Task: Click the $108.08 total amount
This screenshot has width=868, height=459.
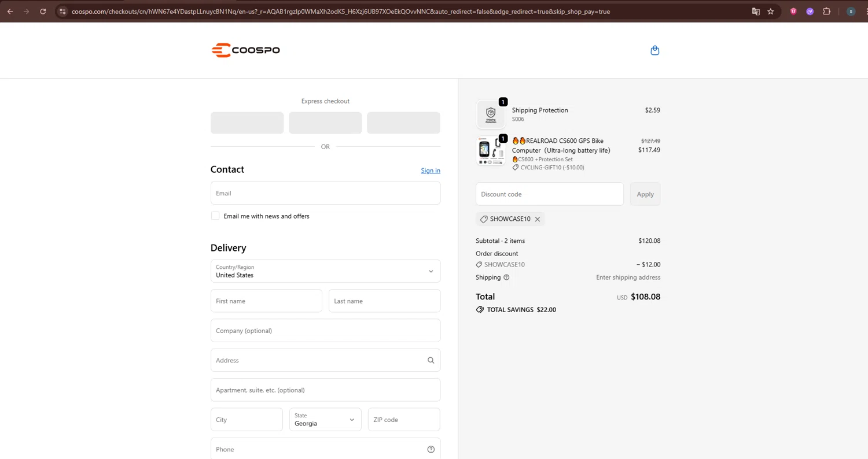Action: (x=645, y=297)
